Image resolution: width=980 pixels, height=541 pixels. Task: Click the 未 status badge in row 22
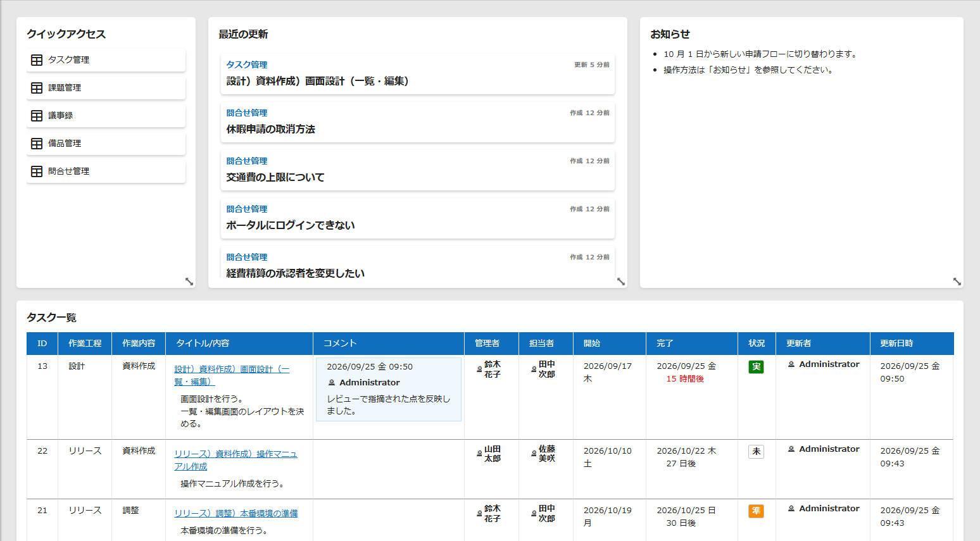[x=756, y=452]
